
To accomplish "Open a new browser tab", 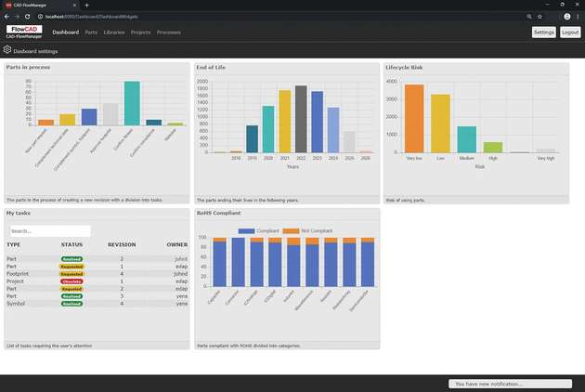I will pyautogui.click(x=86, y=6).
